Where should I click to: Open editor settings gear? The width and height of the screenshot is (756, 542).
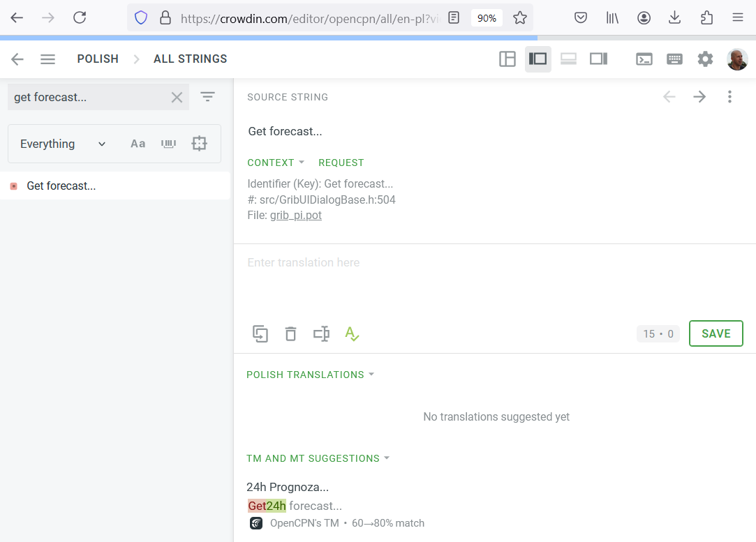pos(705,59)
